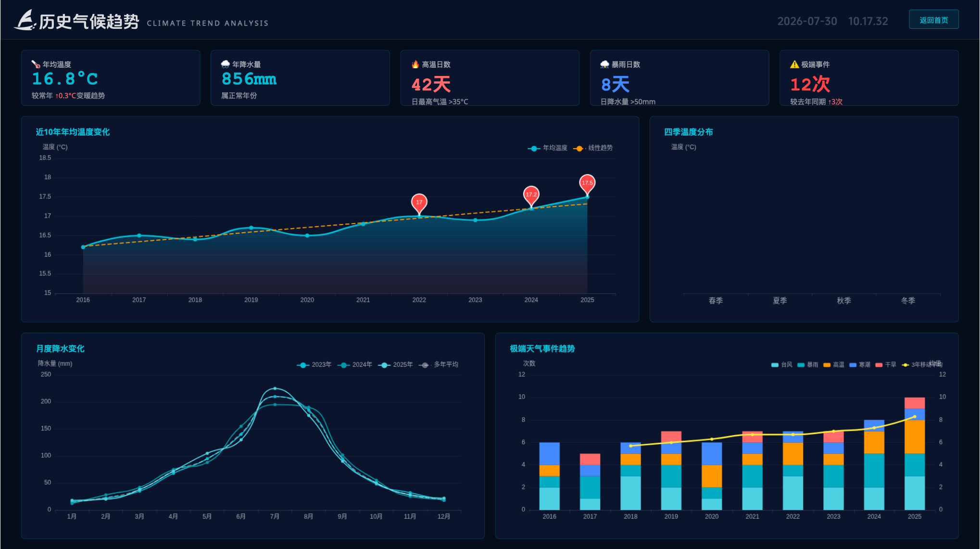Toggle the 2023年 precipitation legend
The image size is (980, 549).
point(314,365)
